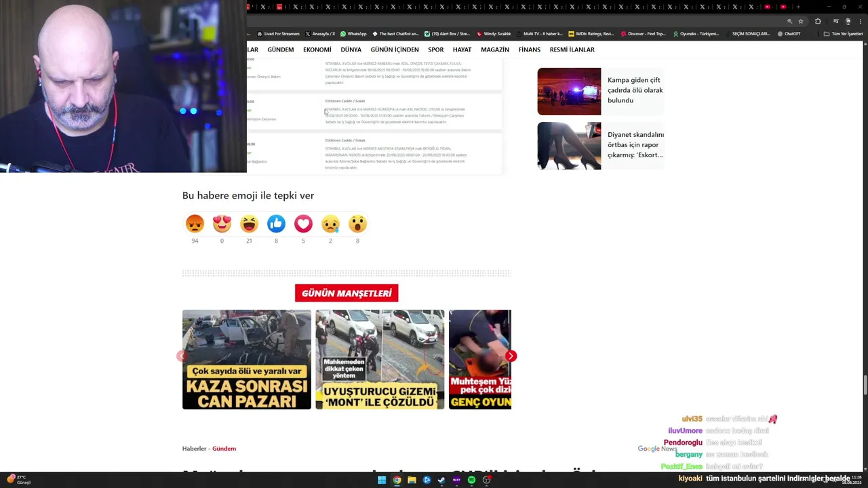
Task: Follow the red Gündem breadcrumb link
Action: [x=224, y=449]
